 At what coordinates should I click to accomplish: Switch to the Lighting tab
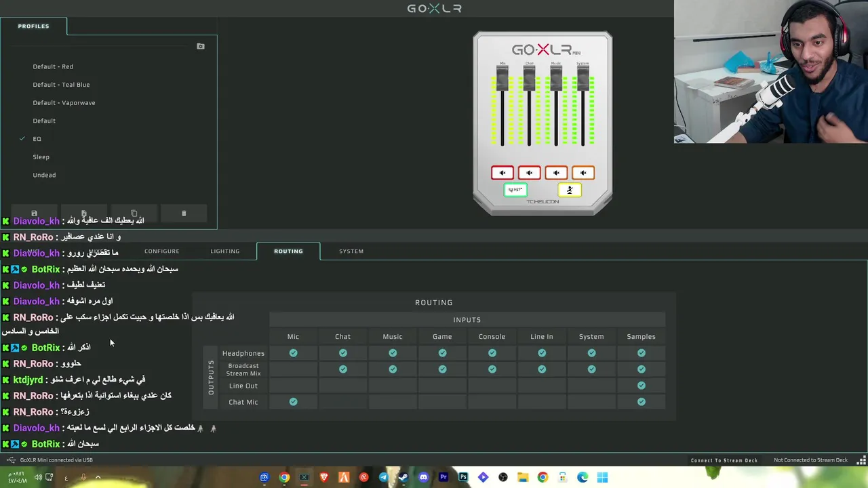(x=225, y=251)
